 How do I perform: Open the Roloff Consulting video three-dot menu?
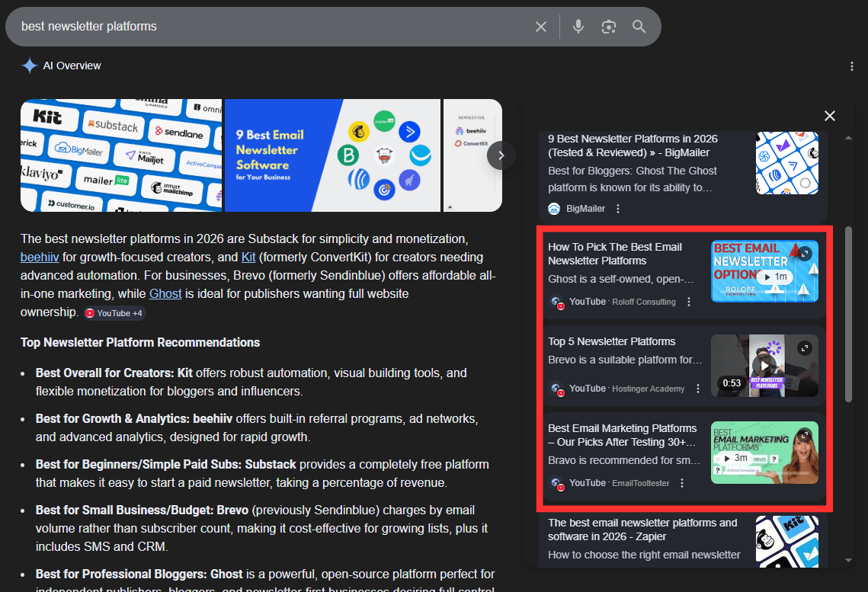click(x=689, y=302)
